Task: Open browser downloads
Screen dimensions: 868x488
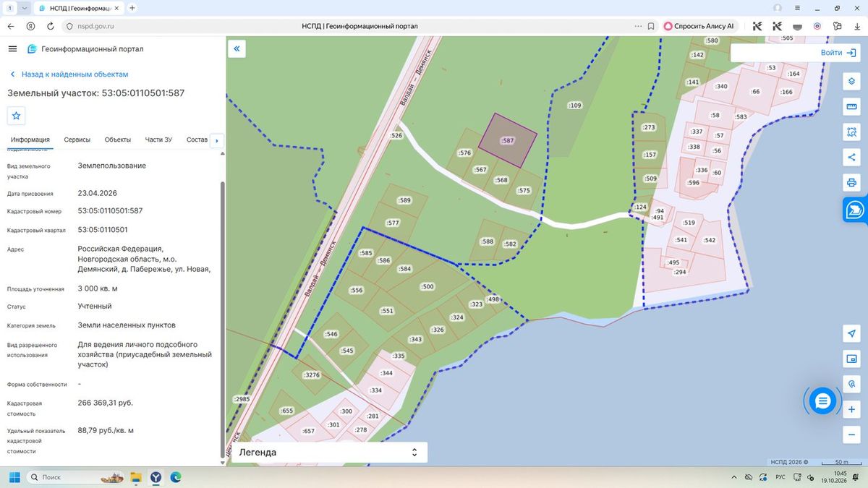Action: pyautogui.click(x=857, y=26)
